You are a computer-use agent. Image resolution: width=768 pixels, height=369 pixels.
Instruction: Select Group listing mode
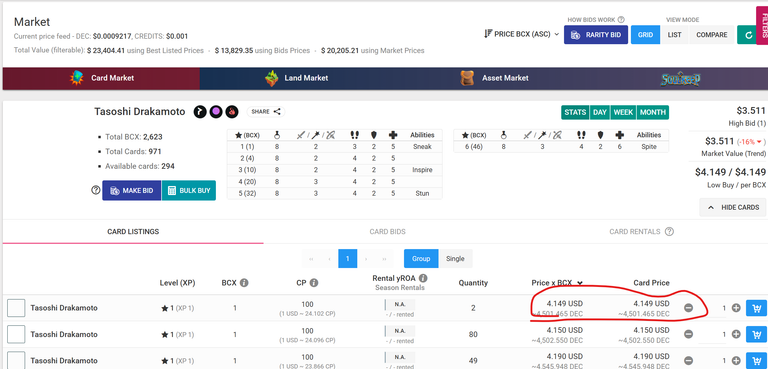coord(421,258)
